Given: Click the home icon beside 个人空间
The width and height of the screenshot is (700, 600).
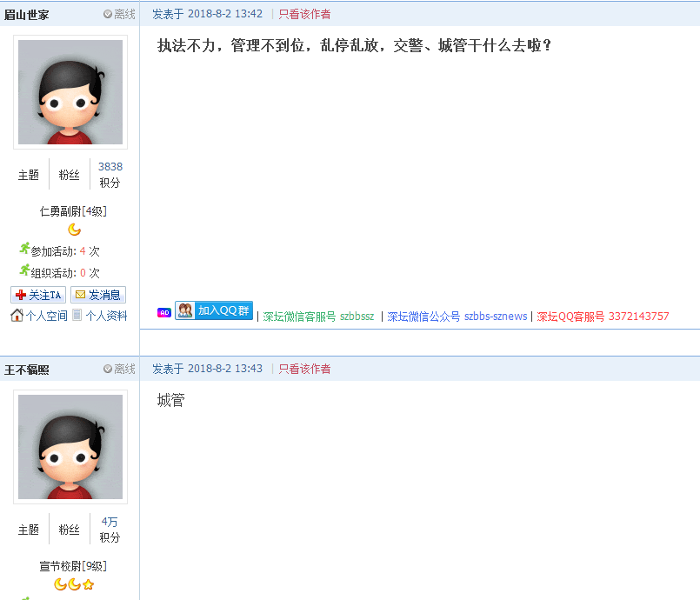Looking at the screenshot, I should coord(17,315).
